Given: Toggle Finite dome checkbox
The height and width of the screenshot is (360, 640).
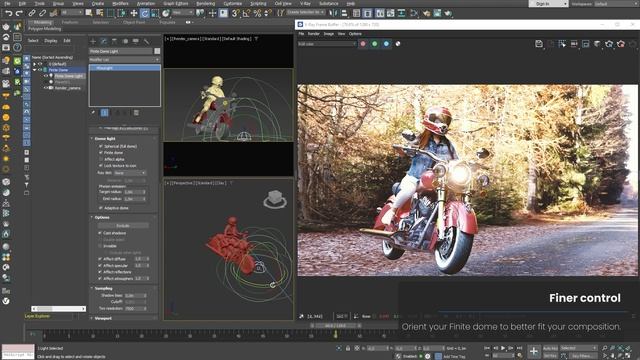Looking at the screenshot, I should 101,153.
